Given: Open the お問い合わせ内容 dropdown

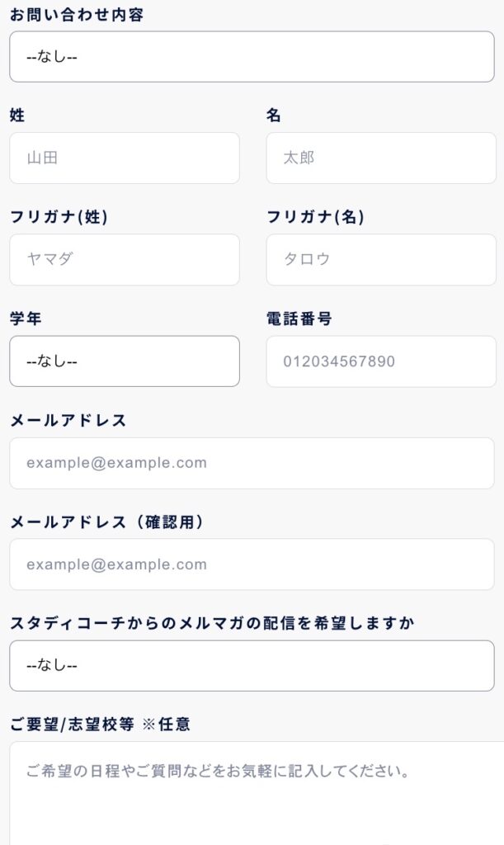Looking at the screenshot, I should [252, 56].
